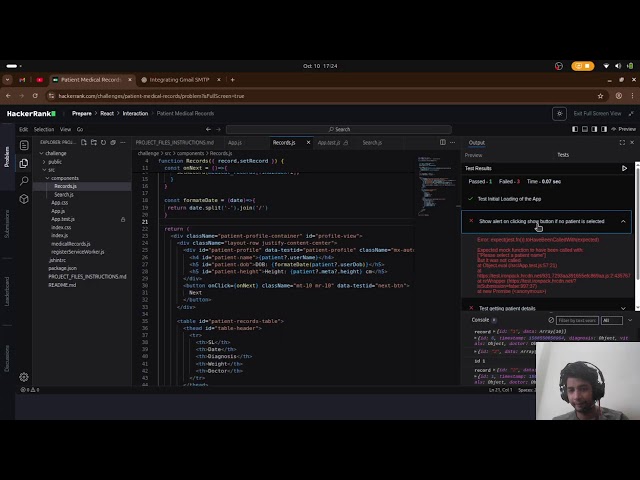Open the Selection menu
Screen dimensions: 640x480
pyautogui.click(x=44, y=129)
